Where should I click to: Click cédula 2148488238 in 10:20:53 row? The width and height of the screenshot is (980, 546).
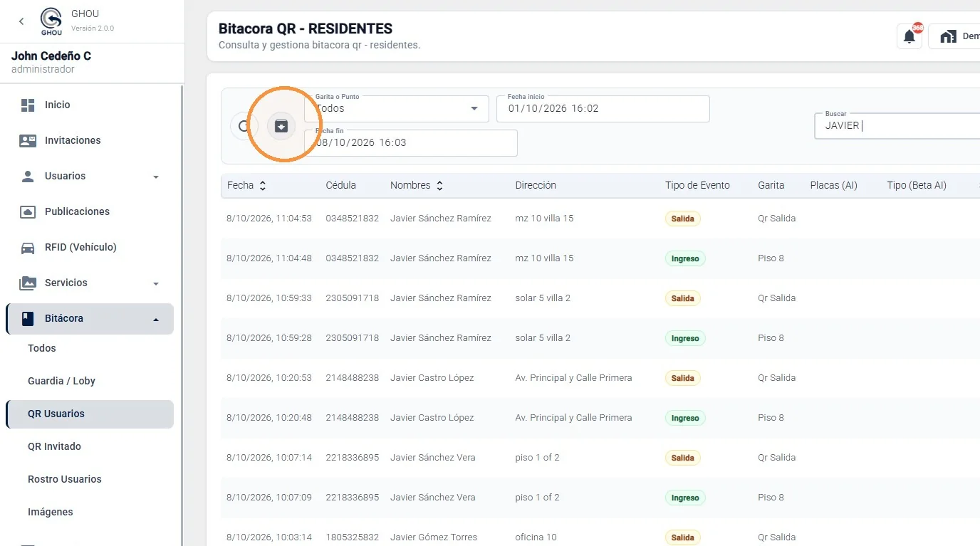353,378
